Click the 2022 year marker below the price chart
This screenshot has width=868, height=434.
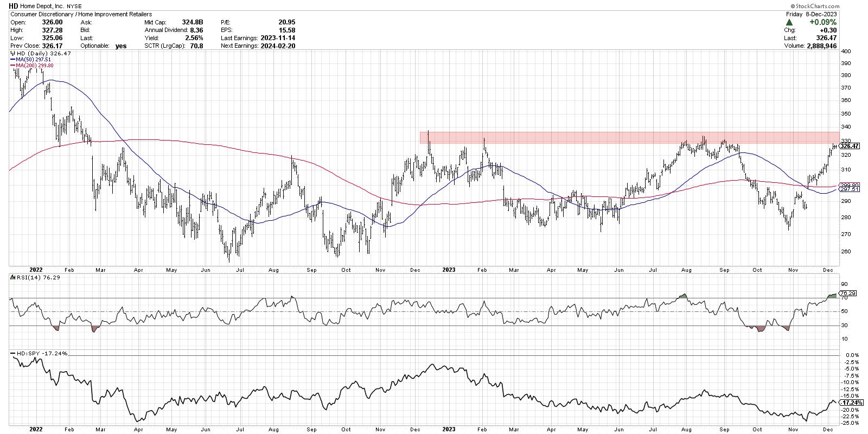pyautogui.click(x=36, y=269)
